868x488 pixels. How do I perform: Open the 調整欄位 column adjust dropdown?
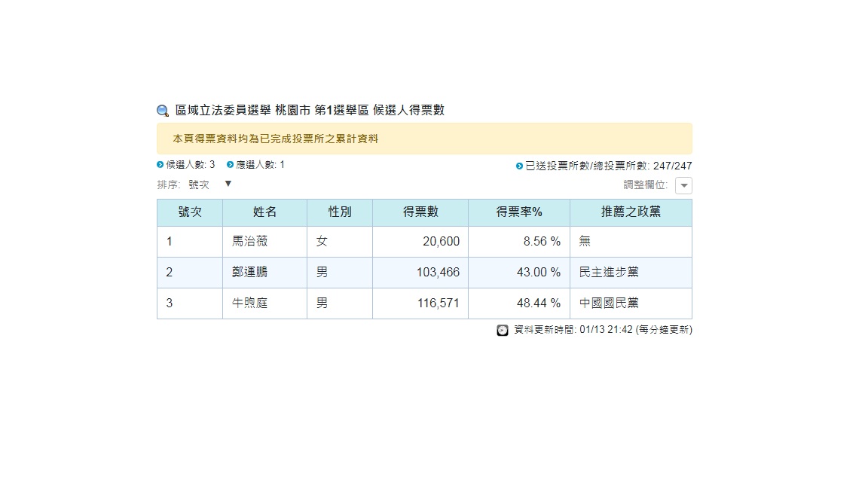tap(683, 185)
